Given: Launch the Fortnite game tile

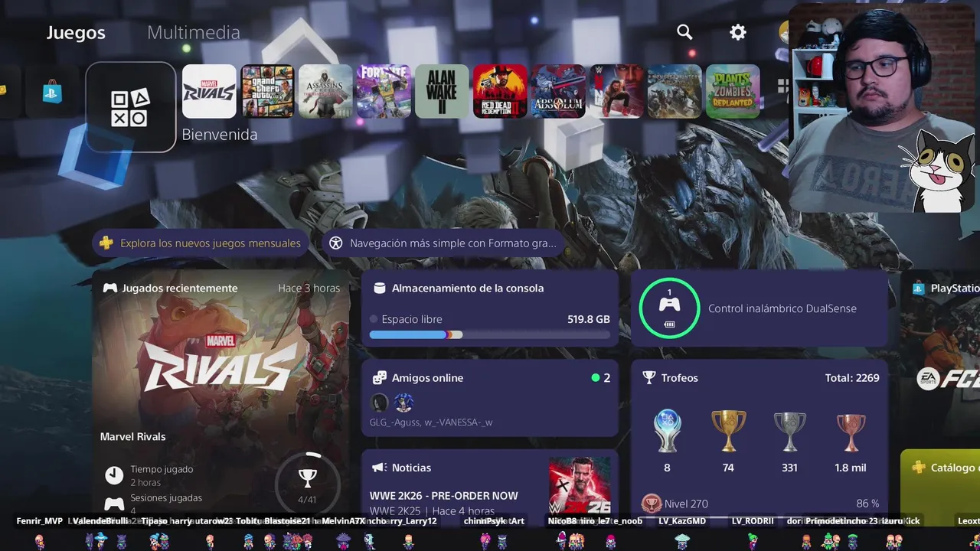Looking at the screenshot, I should point(384,91).
